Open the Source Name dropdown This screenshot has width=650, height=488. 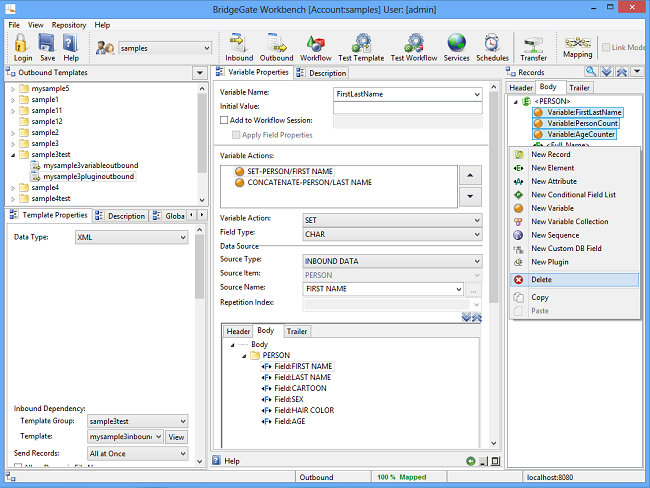pos(458,289)
